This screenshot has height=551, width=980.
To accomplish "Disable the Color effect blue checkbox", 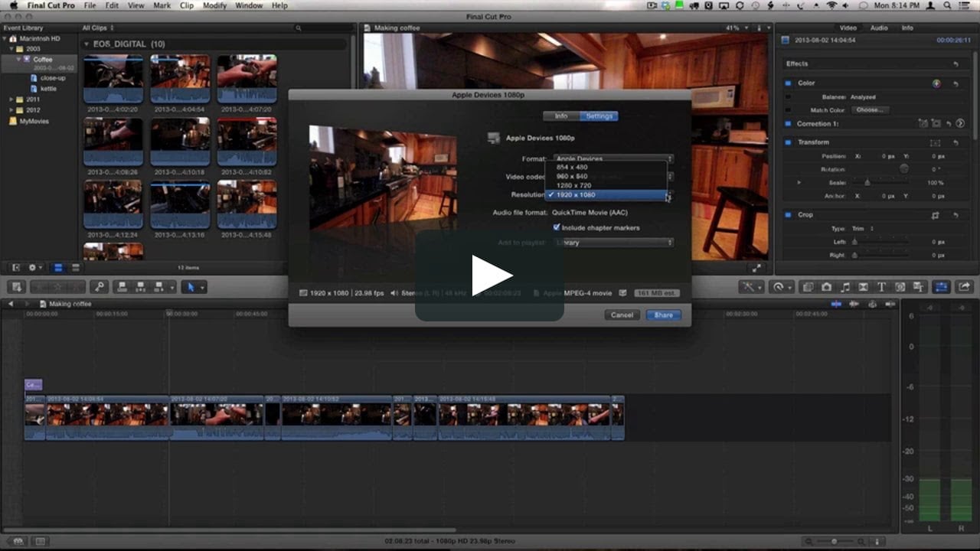I will pyautogui.click(x=789, y=83).
